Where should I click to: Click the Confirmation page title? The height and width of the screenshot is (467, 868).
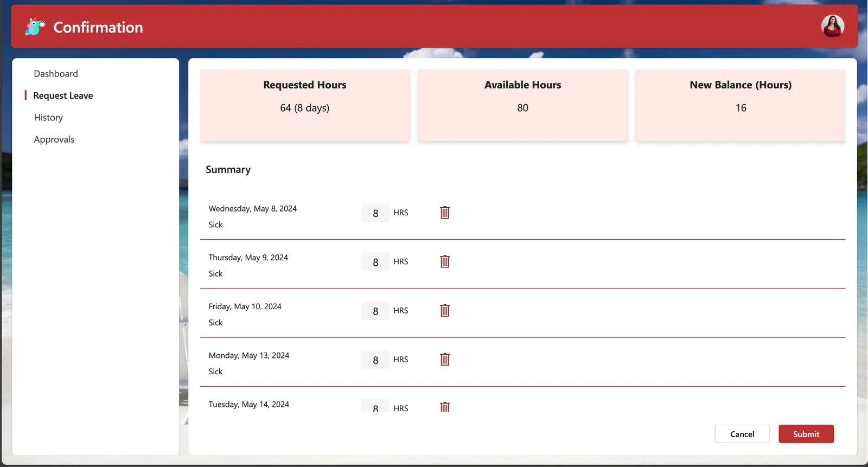tap(98, 27)
